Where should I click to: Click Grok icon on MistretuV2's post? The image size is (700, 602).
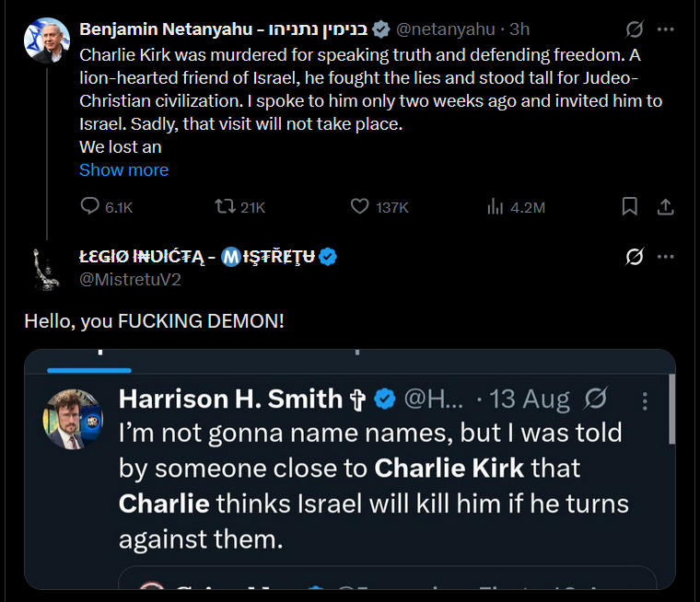pyautogui.click(x=634, y=257)
